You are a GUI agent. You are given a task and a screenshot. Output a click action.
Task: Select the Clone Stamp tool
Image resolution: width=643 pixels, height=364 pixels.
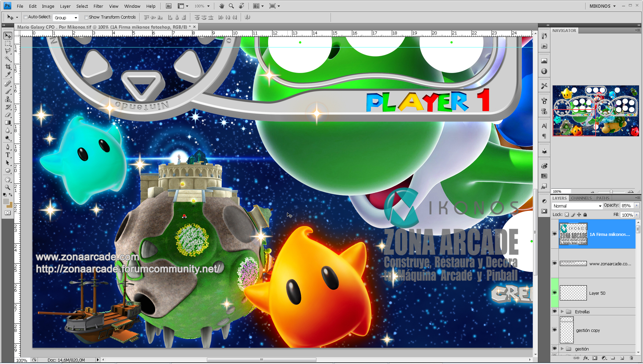(8, 99)
